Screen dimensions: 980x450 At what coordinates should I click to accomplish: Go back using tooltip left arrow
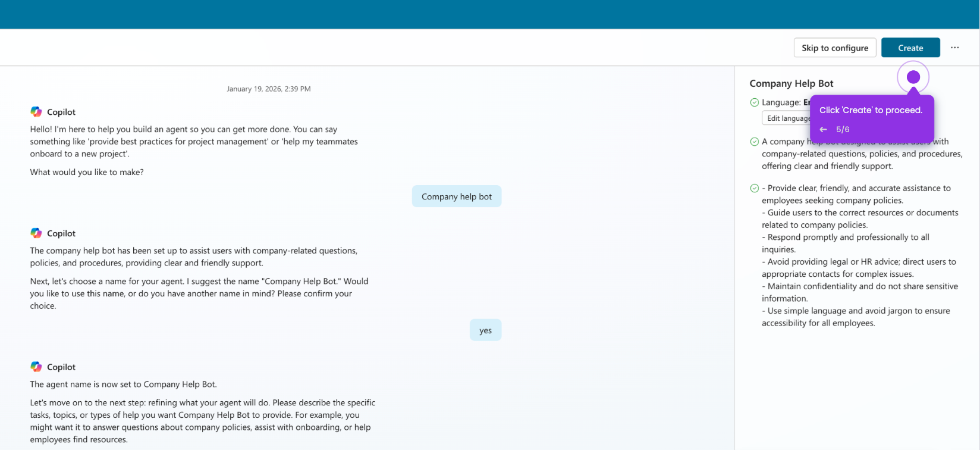click(824, 129)
